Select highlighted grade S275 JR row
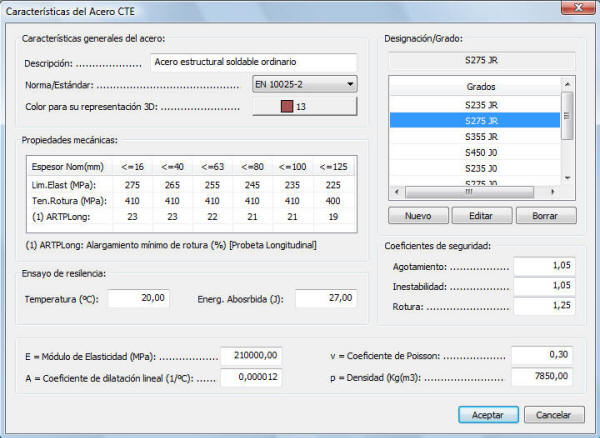600x438 pixels. (474, 120)
